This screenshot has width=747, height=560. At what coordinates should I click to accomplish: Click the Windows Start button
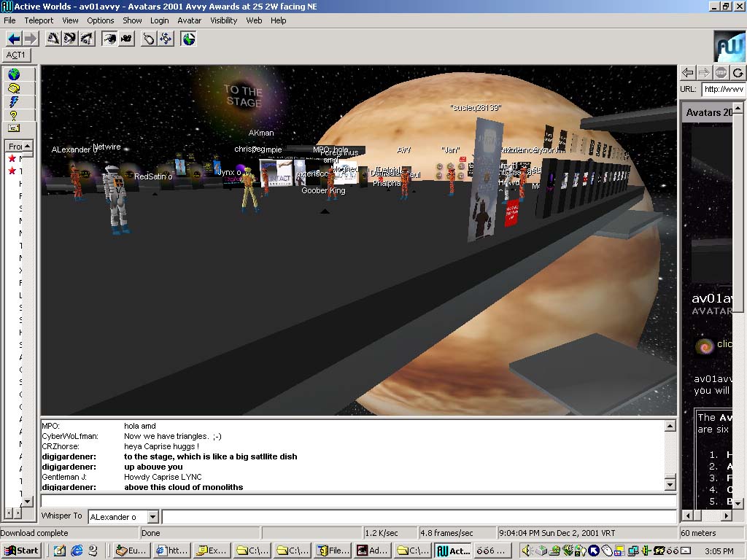pos(21,551)
